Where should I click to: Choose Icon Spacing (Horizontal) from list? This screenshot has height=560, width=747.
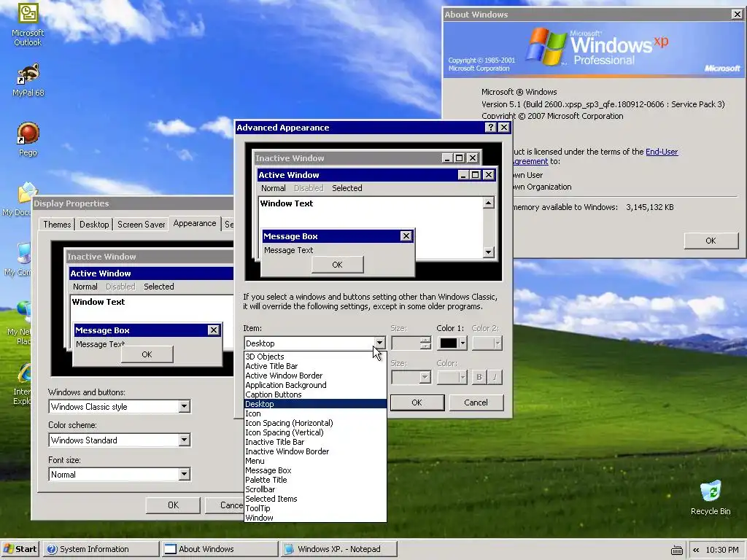[315, 423]
